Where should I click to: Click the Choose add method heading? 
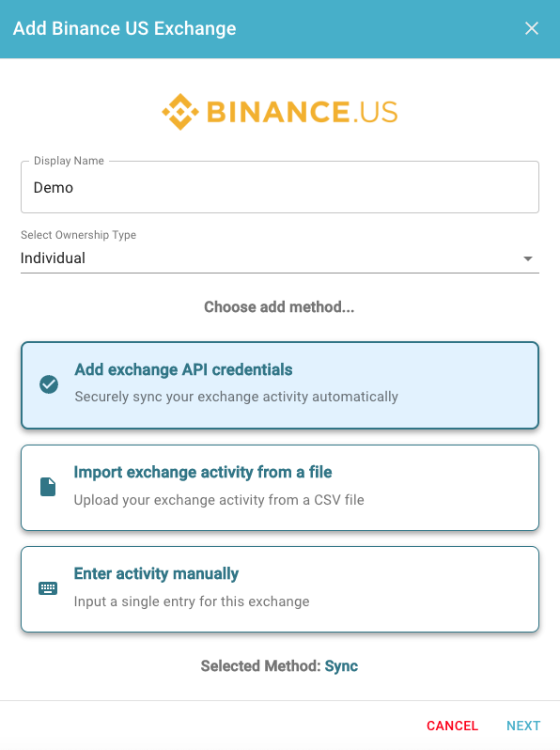279,306
